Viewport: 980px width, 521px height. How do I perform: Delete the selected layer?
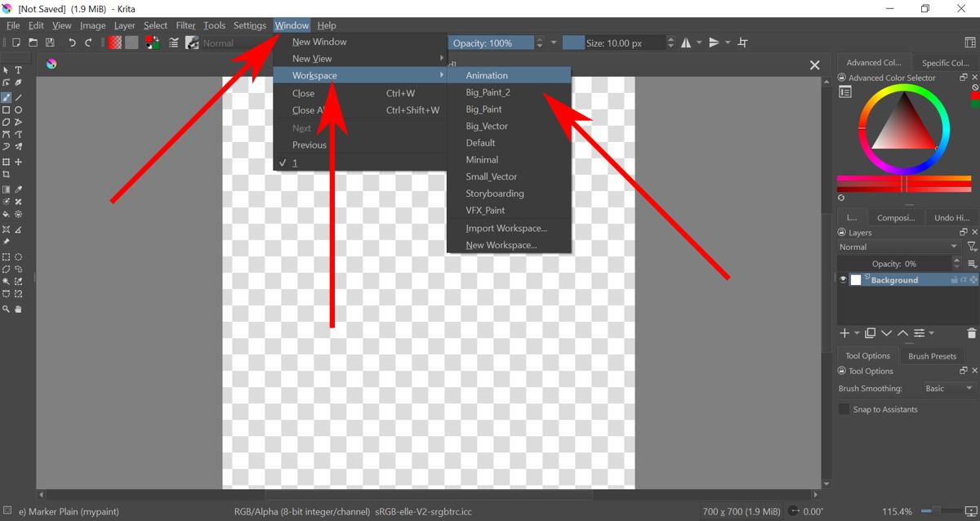971,333
